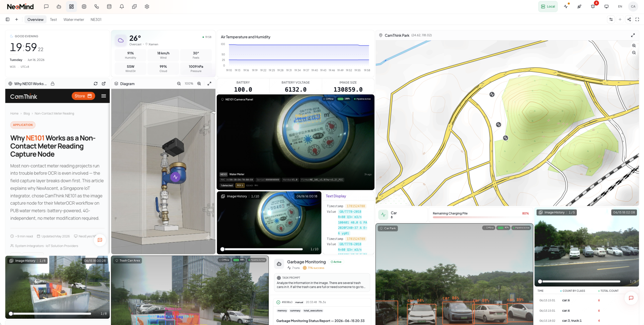Switch to the NE301 dashboard tab

tap(96, 19)
